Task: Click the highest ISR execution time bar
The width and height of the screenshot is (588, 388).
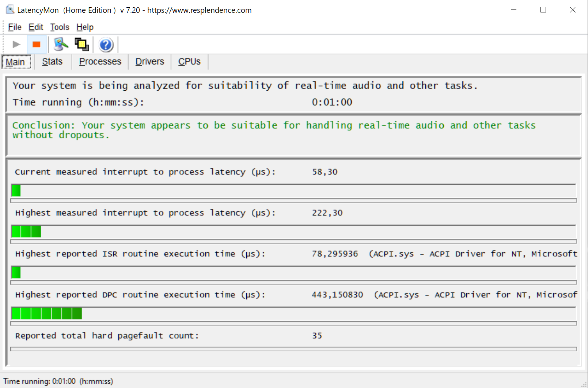Action: (293, 272)
